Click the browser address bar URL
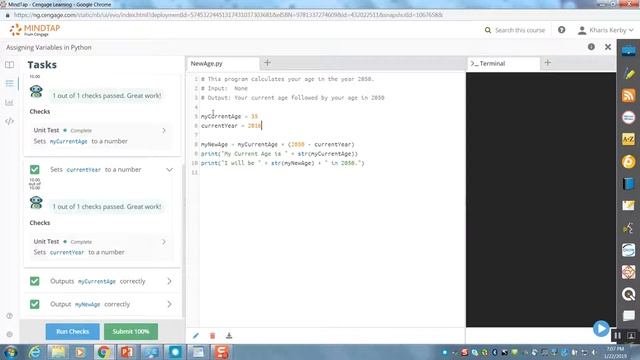 tap(229, 15)
